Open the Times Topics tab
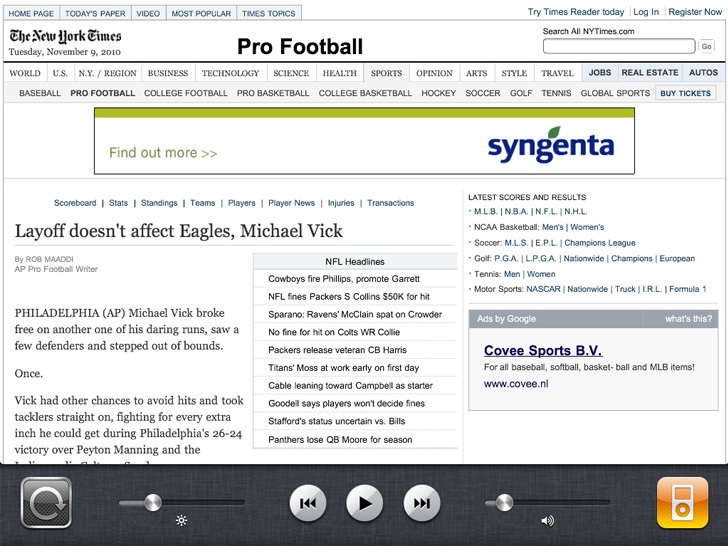728x546 pixels. pos(269,13)
